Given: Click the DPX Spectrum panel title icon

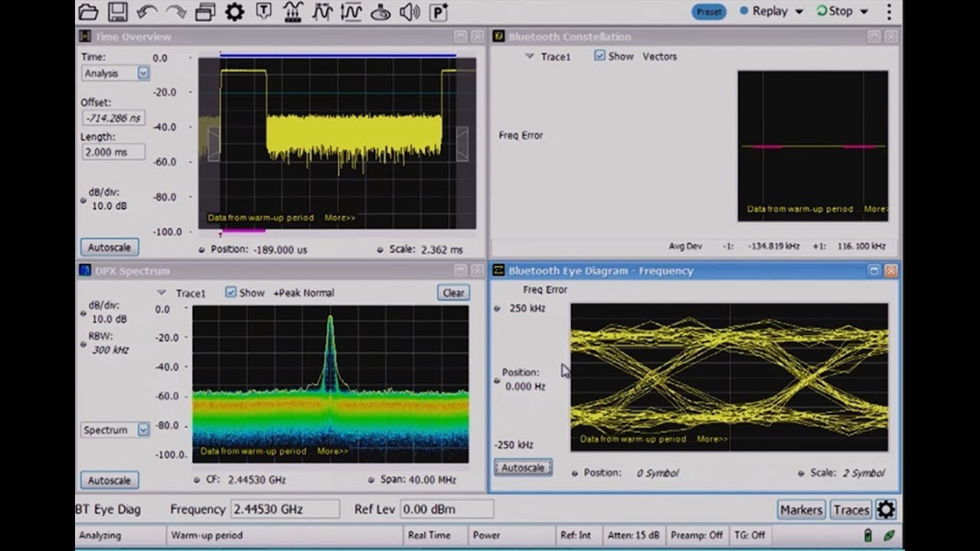Looking at the screenshot, I should click(85, 271).
